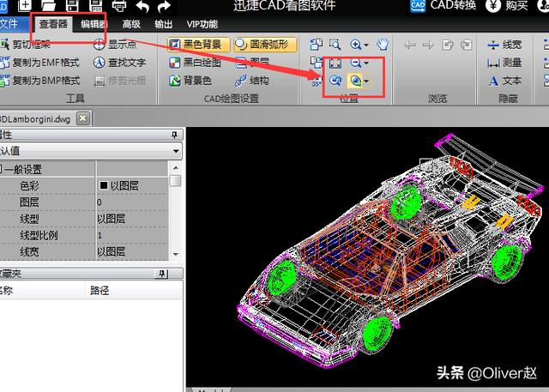Click the 购买 purchase button
The image size is (549, 392).
tap(507, 5)
